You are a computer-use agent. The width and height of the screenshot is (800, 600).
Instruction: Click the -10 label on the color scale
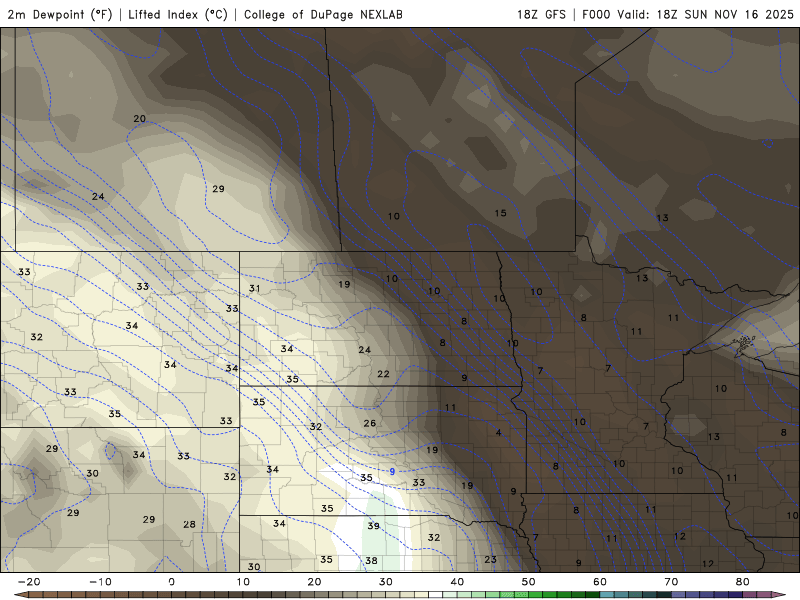(x=100, y=582)
